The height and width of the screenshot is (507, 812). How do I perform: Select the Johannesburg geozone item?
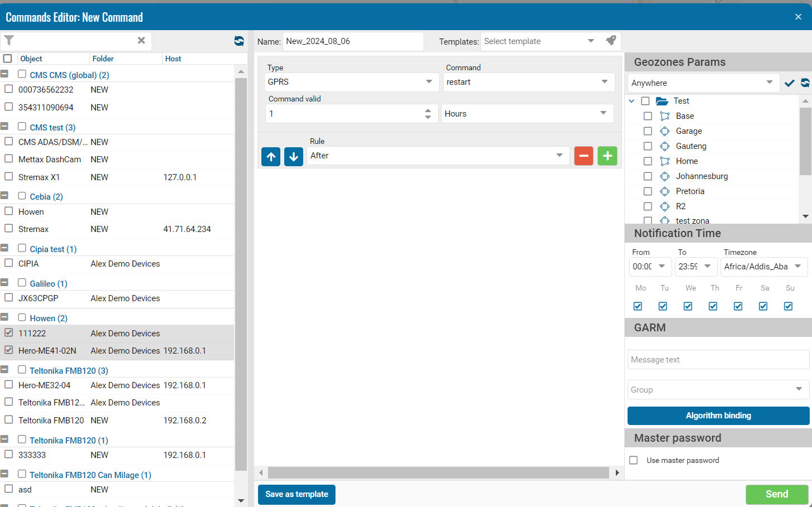[702, 176]
